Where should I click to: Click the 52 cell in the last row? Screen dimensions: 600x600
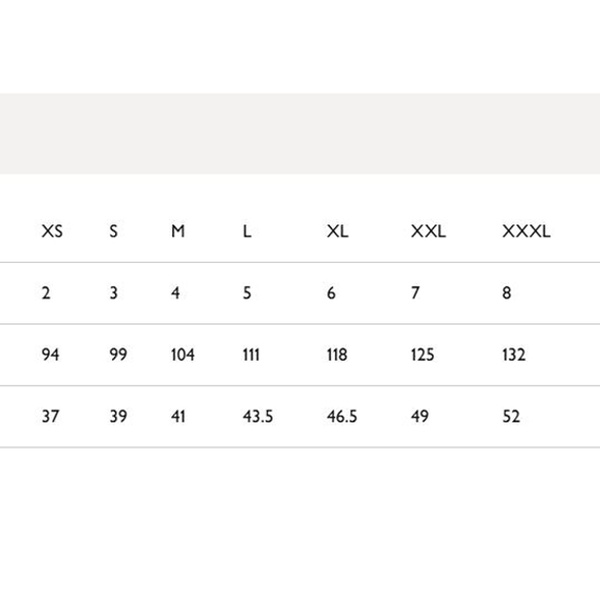(x=512, y=416)
